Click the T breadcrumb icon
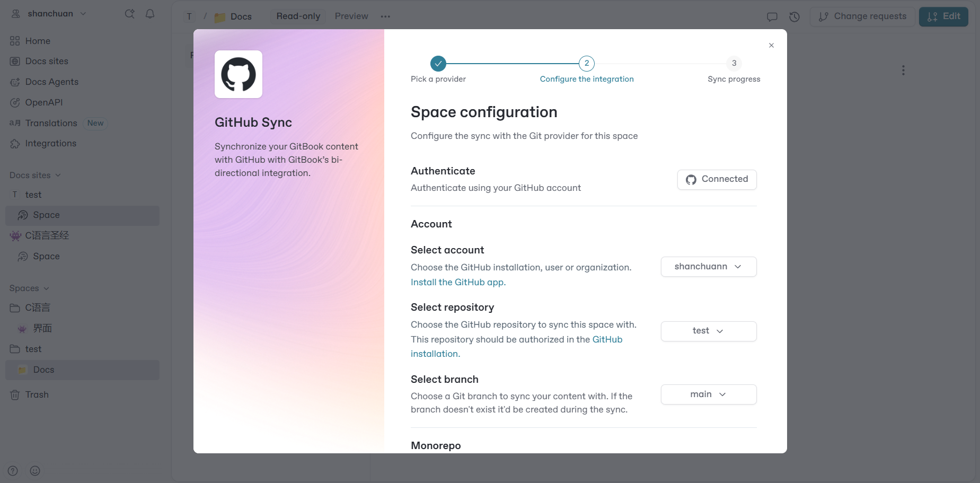Viewport: 980px width, 483px height. [x=189, y=16]
